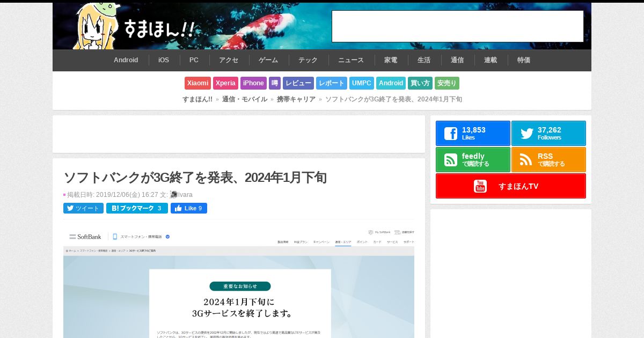Click the Facebook icon with 13,853 likes

click(x=451, y=134)
